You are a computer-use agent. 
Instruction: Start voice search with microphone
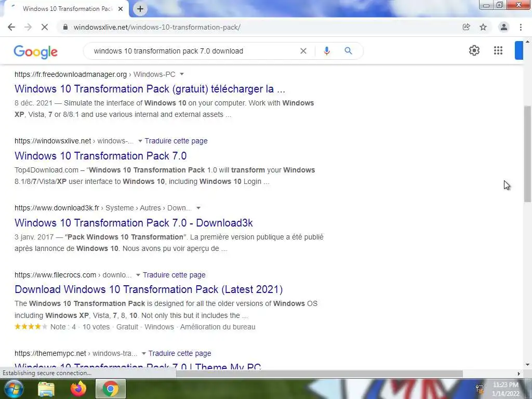click(x=327, y=51)
